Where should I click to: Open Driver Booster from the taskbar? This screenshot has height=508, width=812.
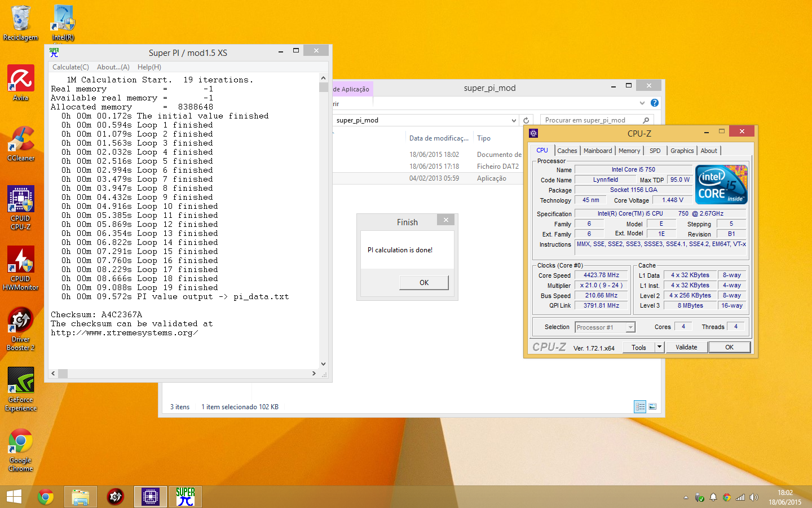coord(115,497)
